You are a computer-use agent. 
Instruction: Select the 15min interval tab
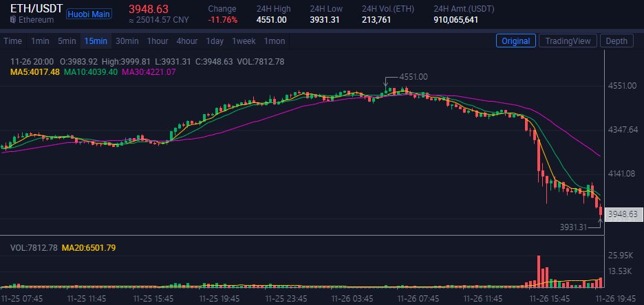click(x=96, y=41)
